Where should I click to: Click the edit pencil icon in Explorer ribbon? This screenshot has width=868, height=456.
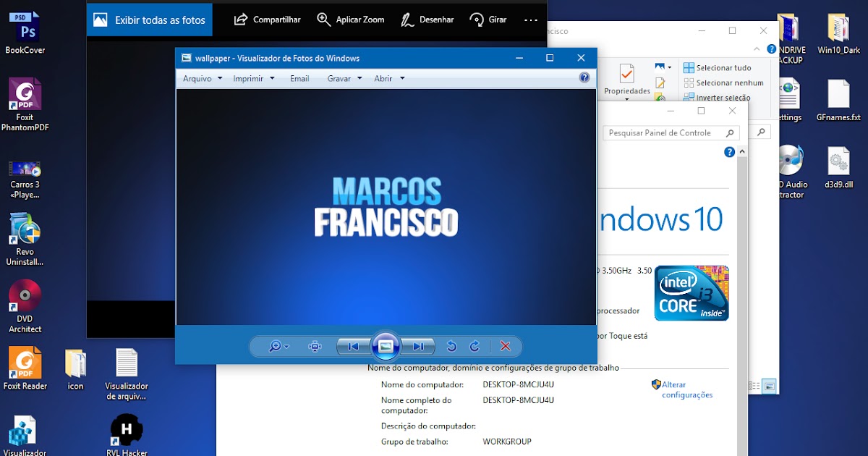[660, 83]
